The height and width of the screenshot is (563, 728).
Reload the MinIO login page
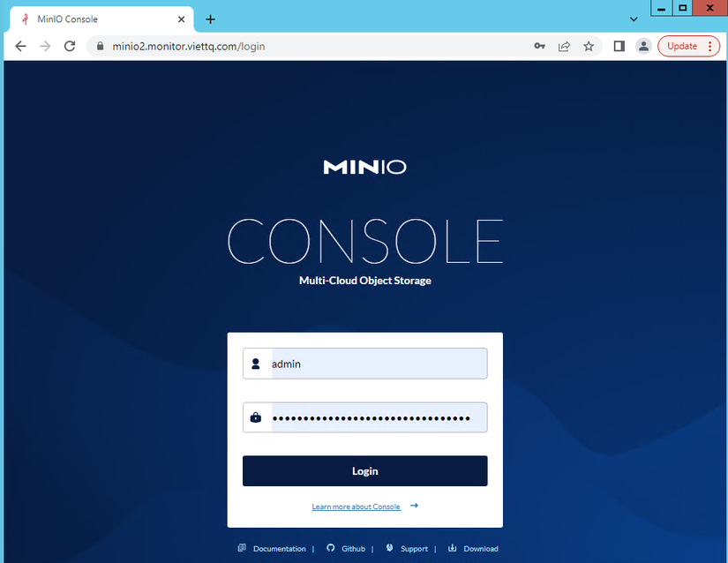[70, 46]
